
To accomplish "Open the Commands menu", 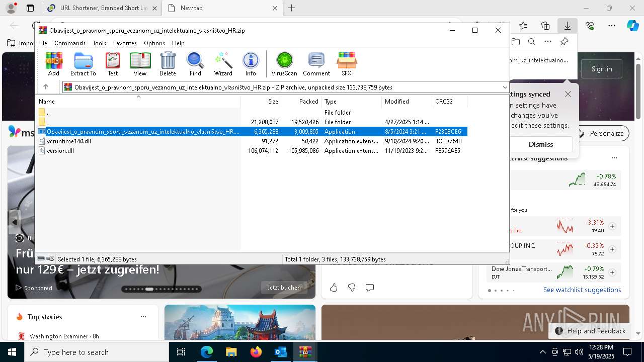I will click(x=70, y=43).
